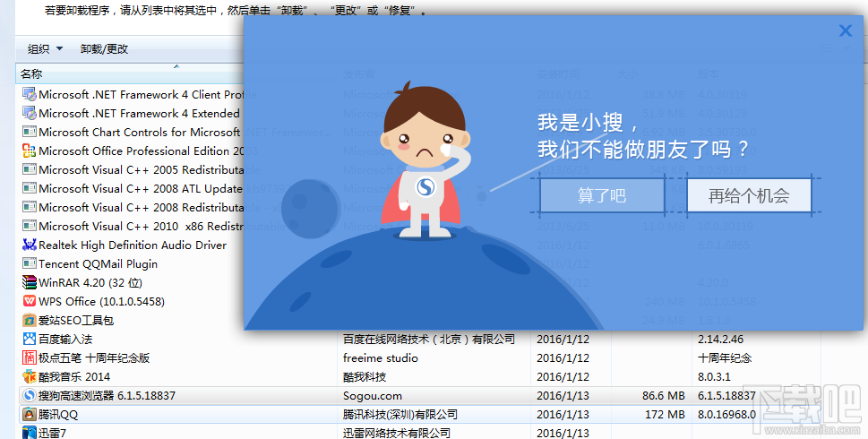Select 腾讯QQ program name
Viewport: 868px width, 439px height.
pos(59,415)
